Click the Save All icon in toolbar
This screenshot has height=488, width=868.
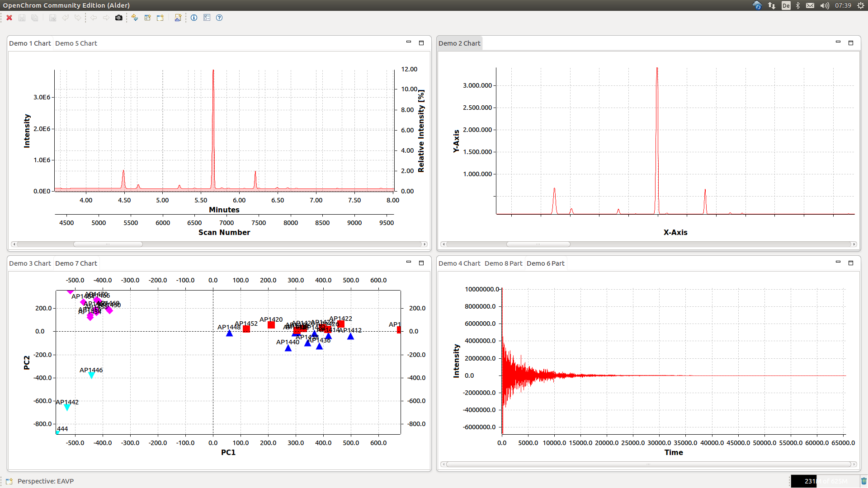[34, 18]
